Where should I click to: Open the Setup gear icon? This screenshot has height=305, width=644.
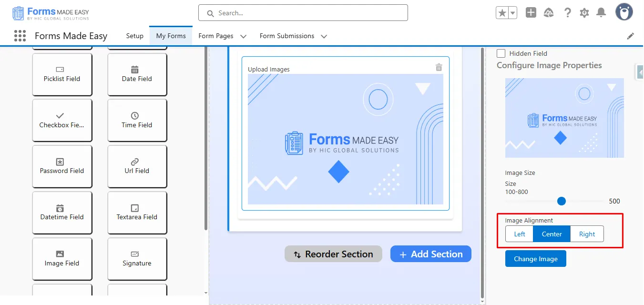tap(584, 13)
